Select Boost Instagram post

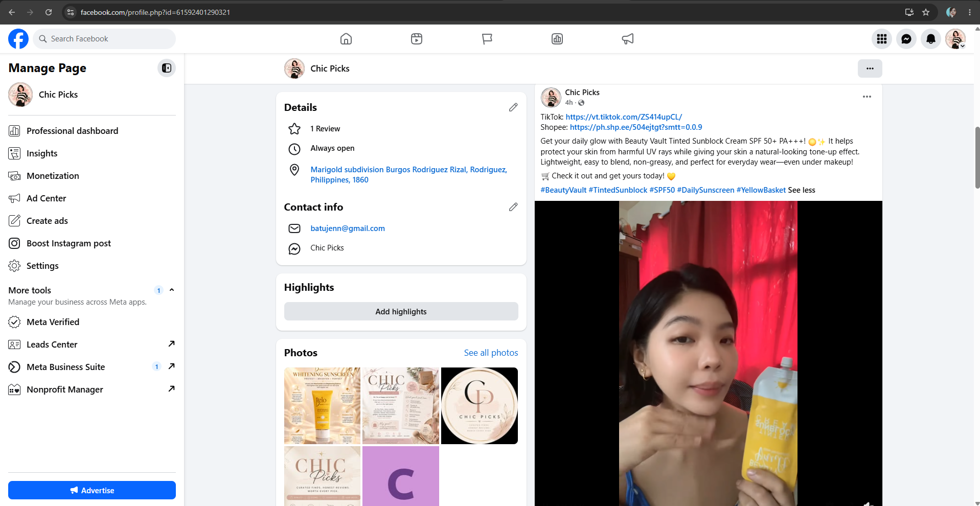click(92, 243)
